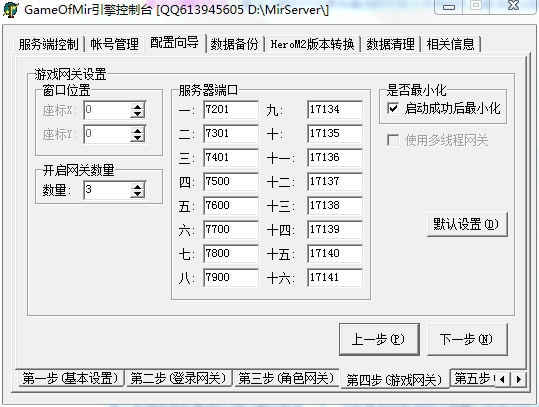Increase the 数量 gateway count spinner
This screenshot has width=539, height=407.
[138, 186]
